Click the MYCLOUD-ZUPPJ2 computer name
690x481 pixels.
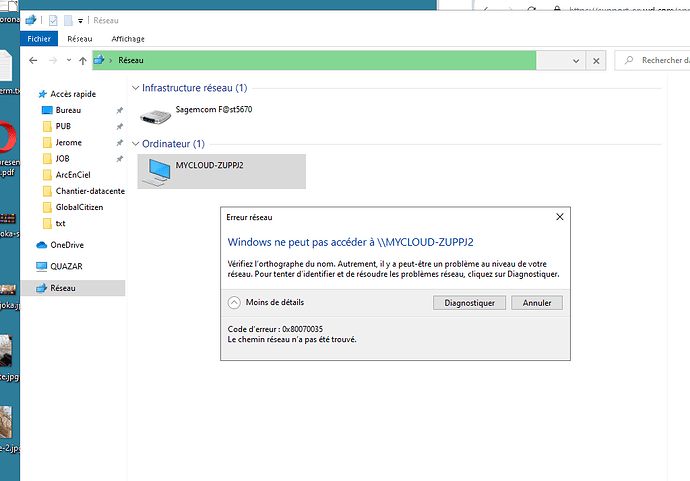[x=209, y=165]
